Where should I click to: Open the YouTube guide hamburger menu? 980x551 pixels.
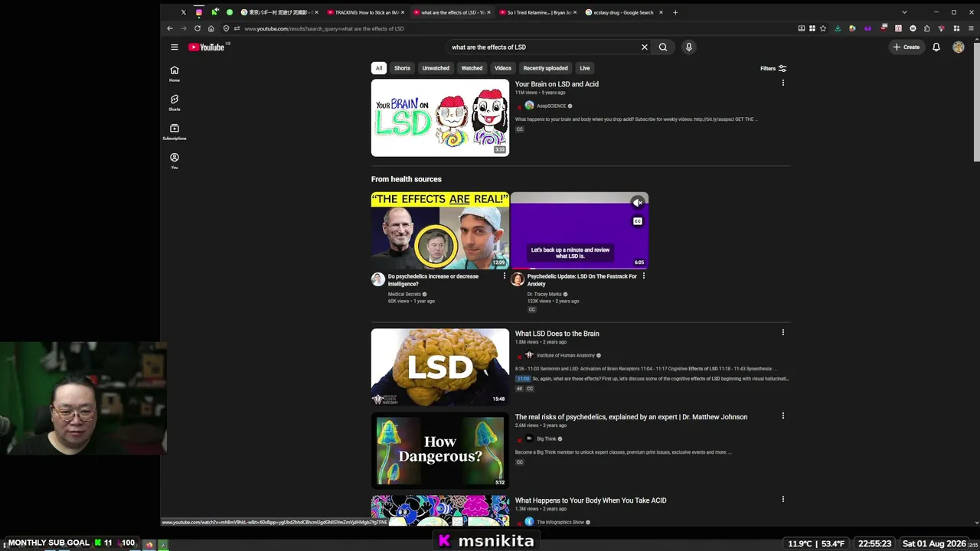coord(175,47)
